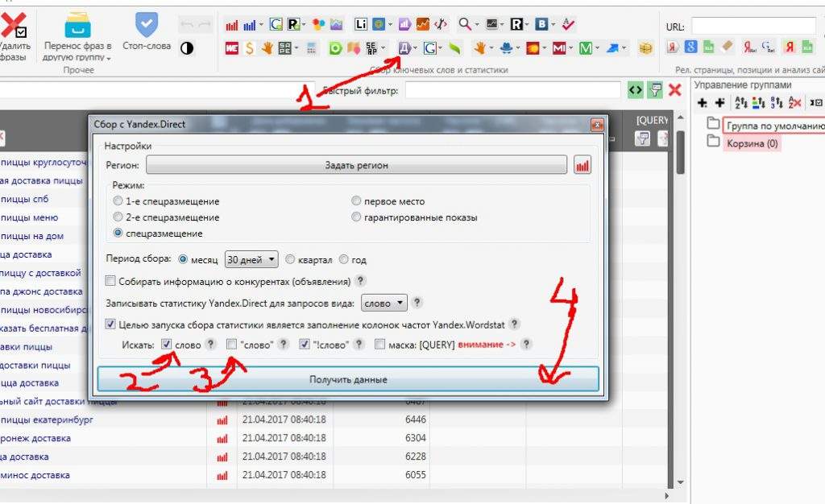The height and width of the screenshot is (504, 825).
Task: Toggle the plain 'слово' search checkbox
Action: pos(166,345)
